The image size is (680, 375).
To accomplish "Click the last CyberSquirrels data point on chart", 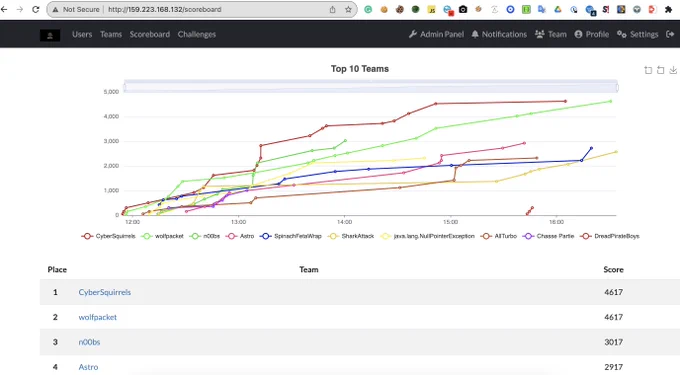I will (x=565, y=101).
